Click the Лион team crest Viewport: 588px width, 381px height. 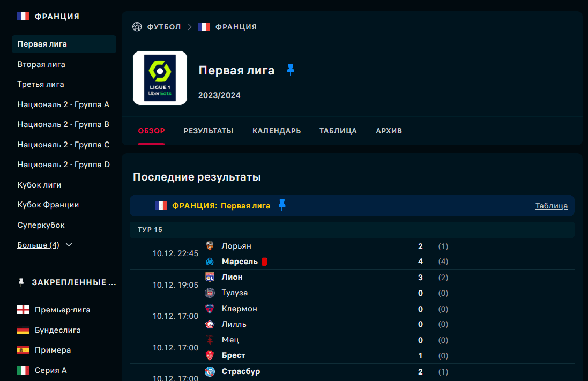(210, 277)
